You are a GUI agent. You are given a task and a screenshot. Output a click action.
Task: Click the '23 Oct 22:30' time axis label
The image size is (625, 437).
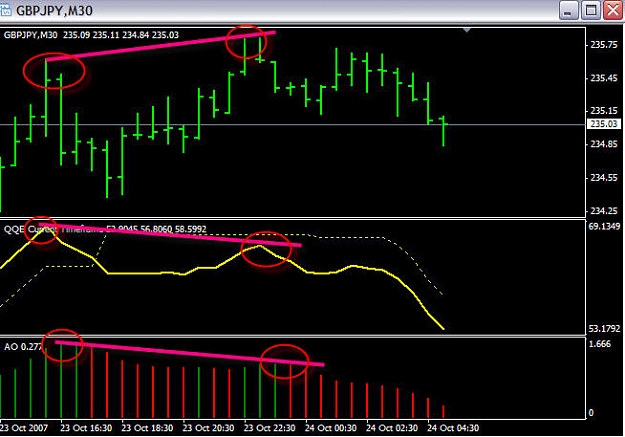coord(269,428)
